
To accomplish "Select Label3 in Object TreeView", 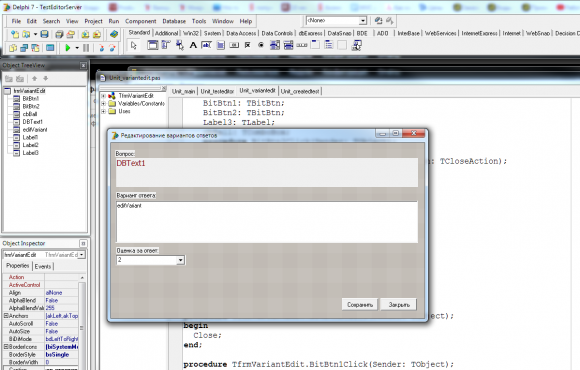I will coord(30,153).
